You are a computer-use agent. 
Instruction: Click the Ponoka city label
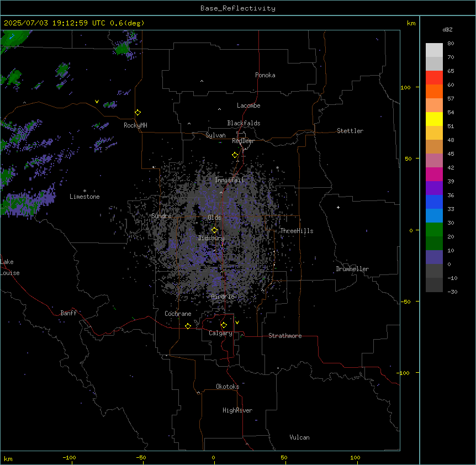[265, 75]
